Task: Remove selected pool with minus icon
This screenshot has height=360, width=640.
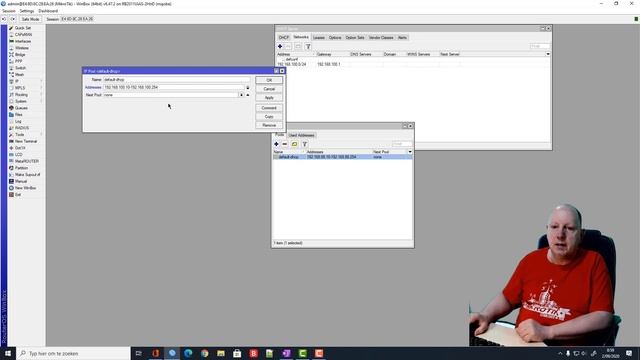Action: 285,144
